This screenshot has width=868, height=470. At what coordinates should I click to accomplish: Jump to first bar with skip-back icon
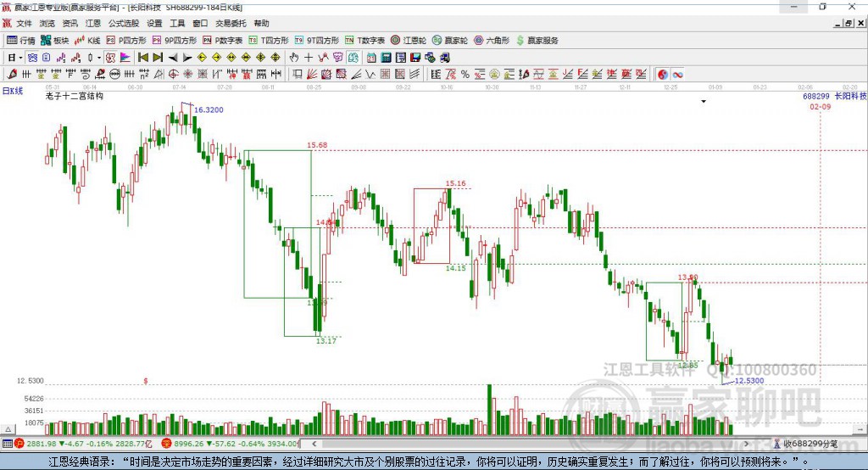click(142, 58)
